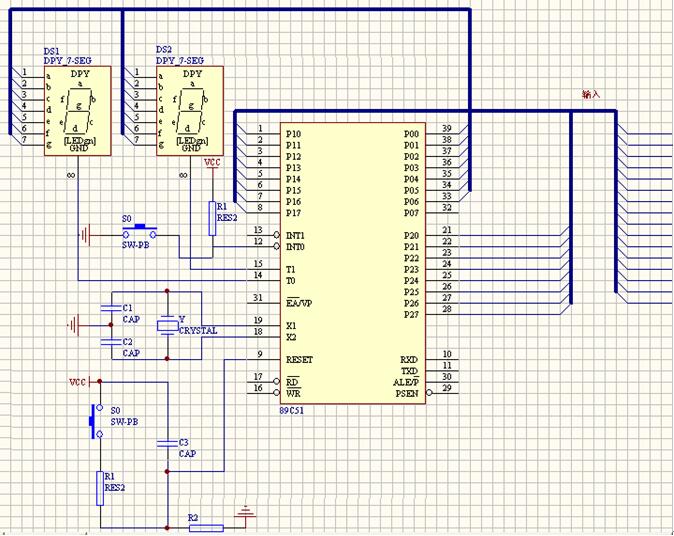Select resistor R1 below the top VCC
The height and width of the screenshot is (536, 674).
click(x=212, y=218)
